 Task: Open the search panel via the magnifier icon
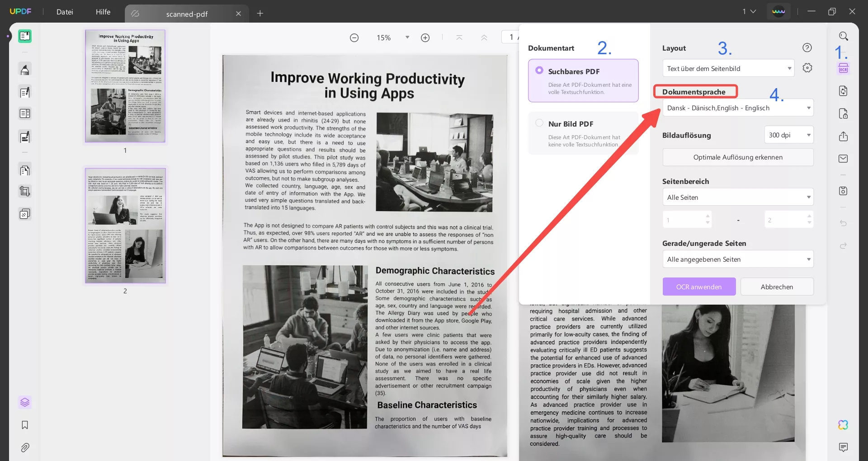[x=844, y=36]
